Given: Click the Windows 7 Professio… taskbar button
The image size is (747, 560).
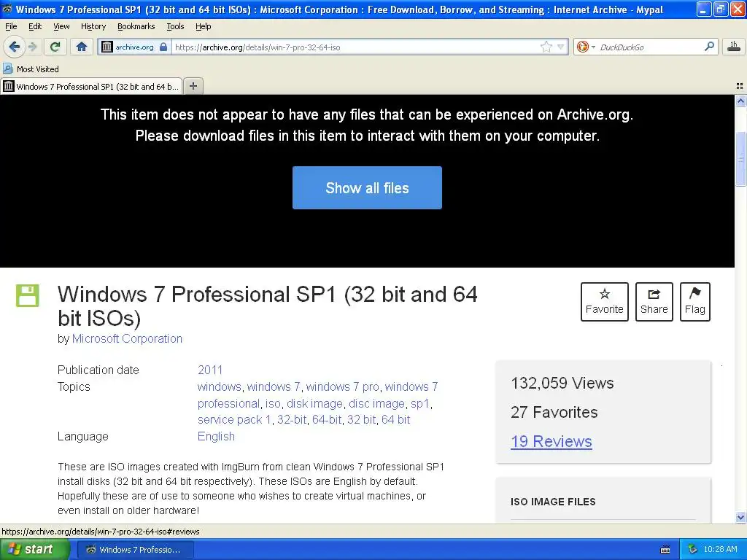Looking at the screenshot, I should click(135, 550).
